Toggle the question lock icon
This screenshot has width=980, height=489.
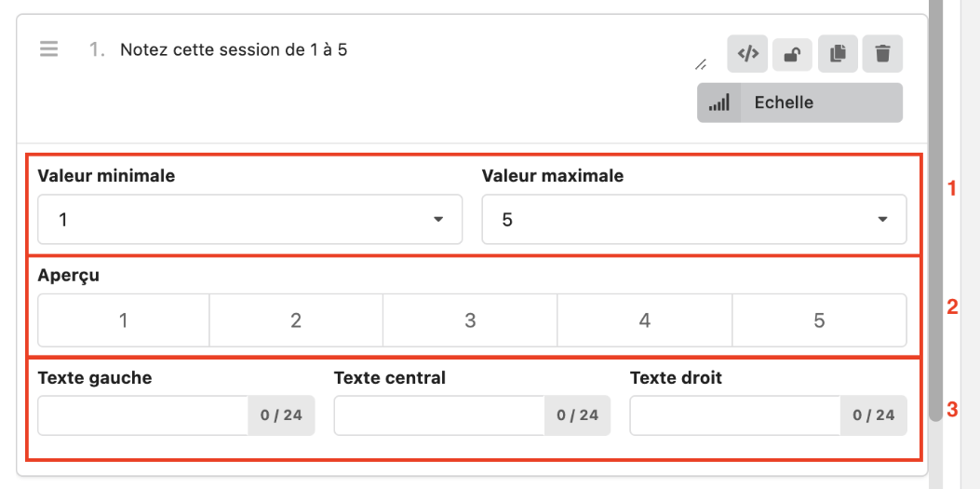click(792, 54)
